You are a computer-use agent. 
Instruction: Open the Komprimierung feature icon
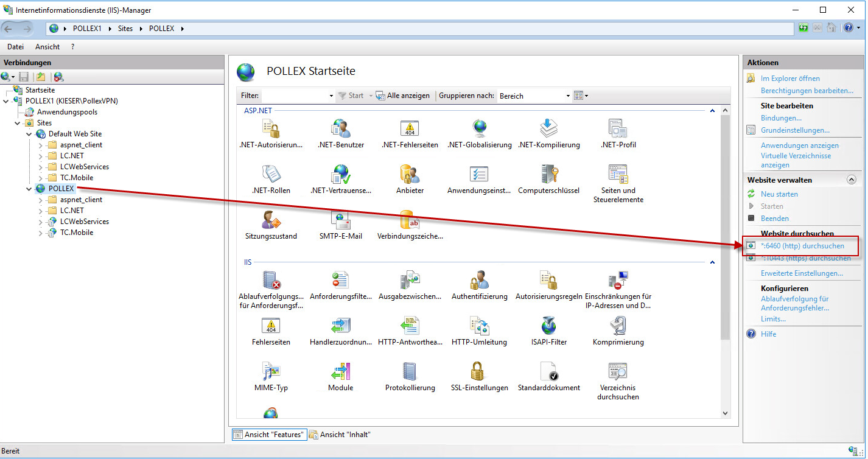click(x=618, y=326)
